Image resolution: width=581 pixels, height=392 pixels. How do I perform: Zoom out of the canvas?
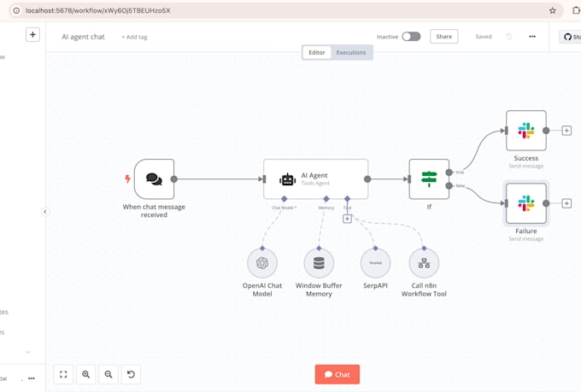[x=109, y=374]
